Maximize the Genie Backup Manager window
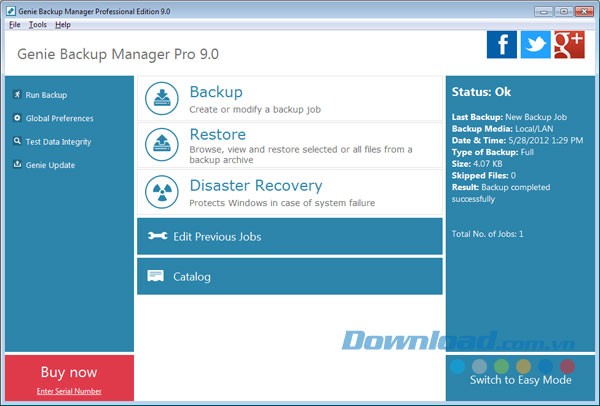Screen dimensions: 600x406 pyautogui.click(x=564, y=11)
